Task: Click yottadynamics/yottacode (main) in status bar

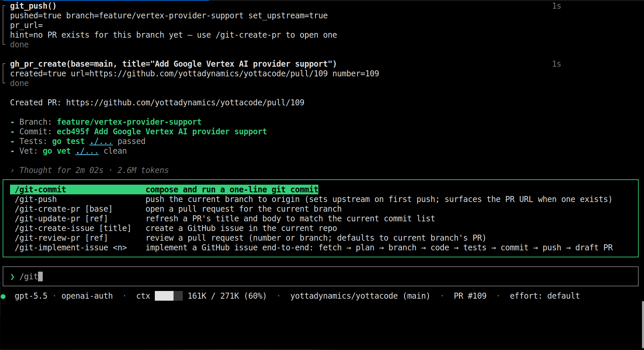Action: tap(360, 296)
